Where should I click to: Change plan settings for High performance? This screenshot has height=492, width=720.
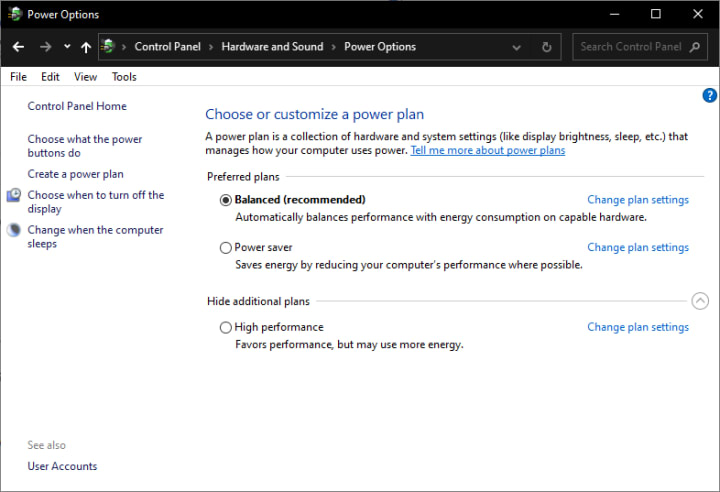click(x=637, y=327)
